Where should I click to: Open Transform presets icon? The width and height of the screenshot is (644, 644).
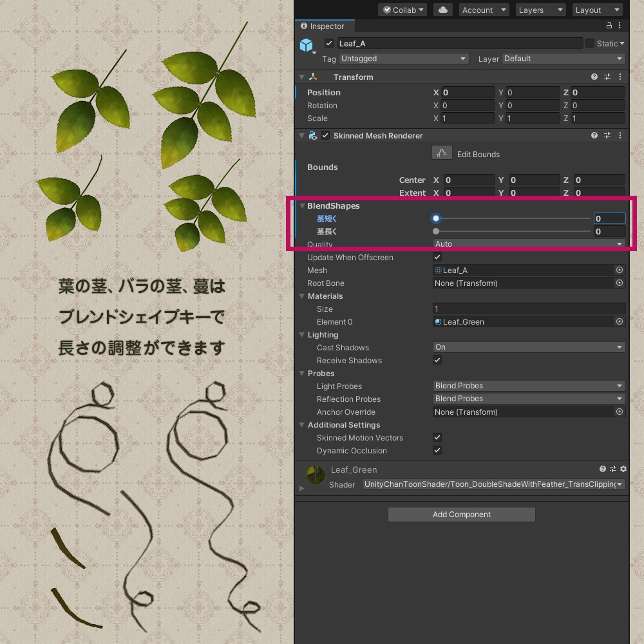click(x=607, y=77)
